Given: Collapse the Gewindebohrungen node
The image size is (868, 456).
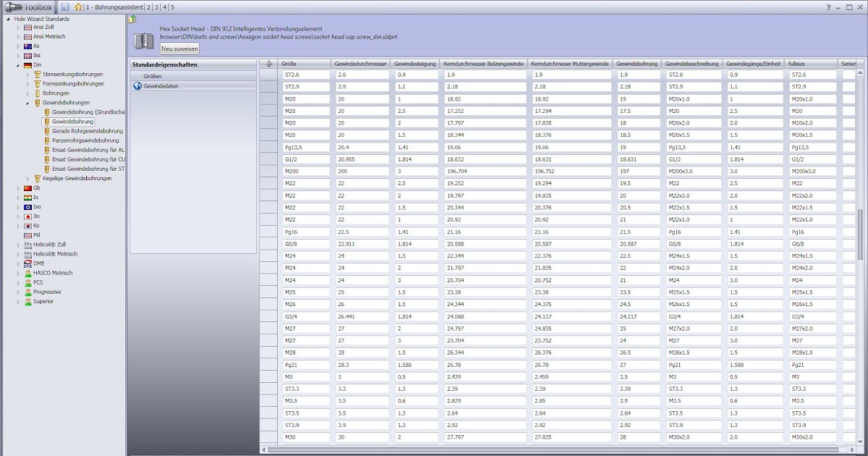Looking at the screenshot, I should (28, 103).
